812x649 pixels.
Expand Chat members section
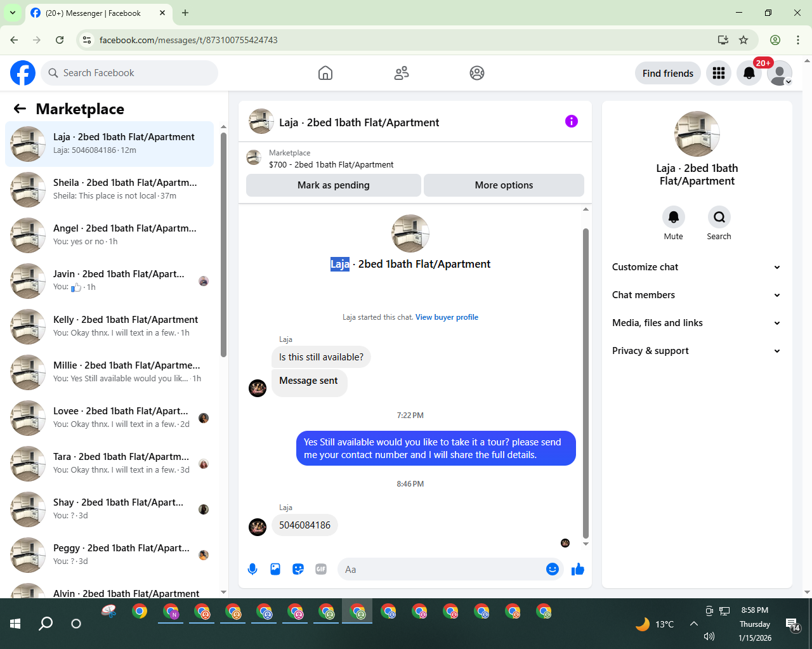click(x=697, y=295)
